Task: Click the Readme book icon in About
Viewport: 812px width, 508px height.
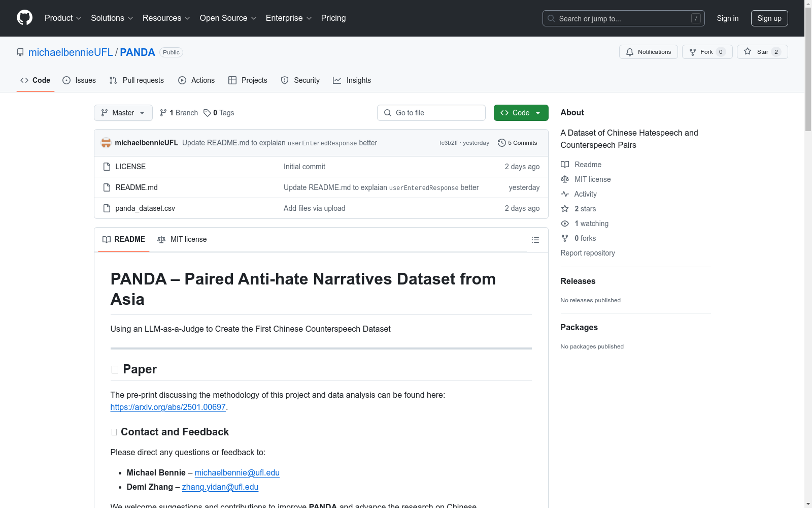Action: [x=565, y=165]
